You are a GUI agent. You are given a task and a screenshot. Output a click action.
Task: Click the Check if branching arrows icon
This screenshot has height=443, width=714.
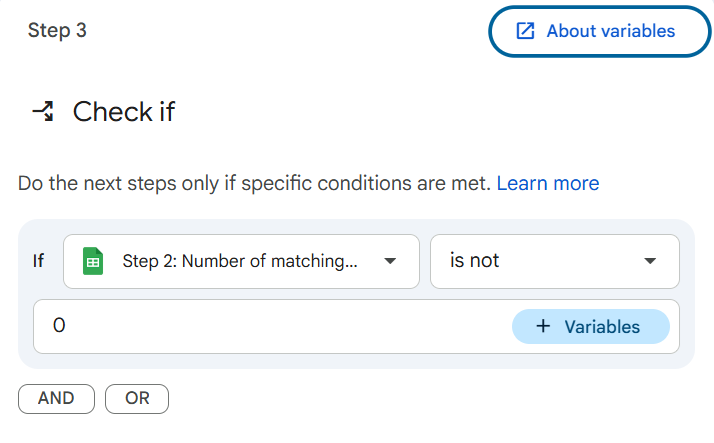pyautogui.click(x=43, y=111)
